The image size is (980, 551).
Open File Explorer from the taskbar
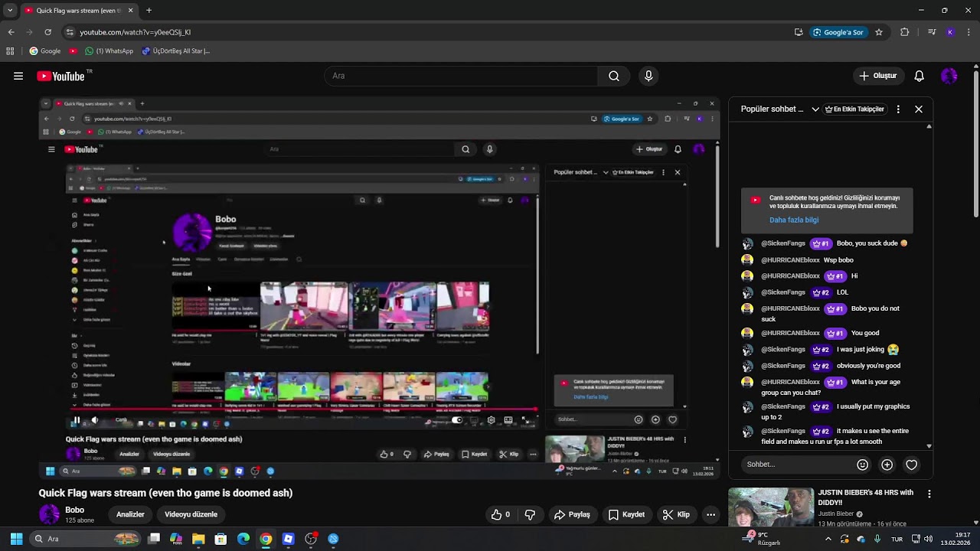click(x=198, y=539)
